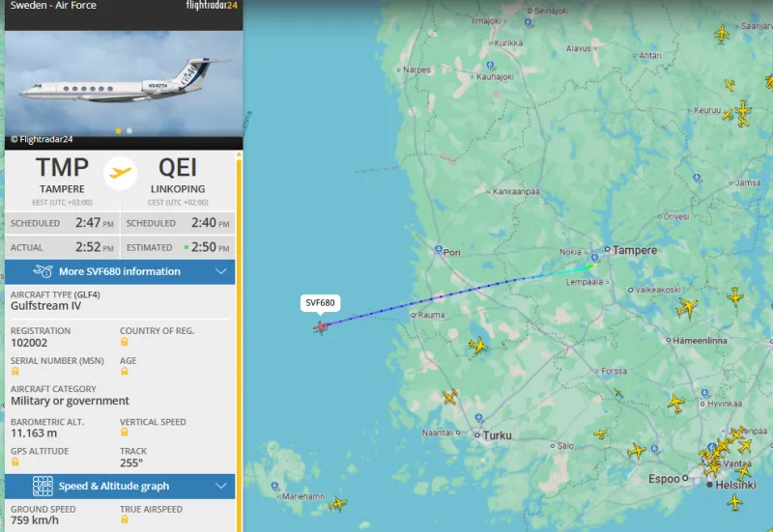This screenshot has height=532, width=773.
Task: Open the Gulfstream aircraft photo
Action: [124, 83]
